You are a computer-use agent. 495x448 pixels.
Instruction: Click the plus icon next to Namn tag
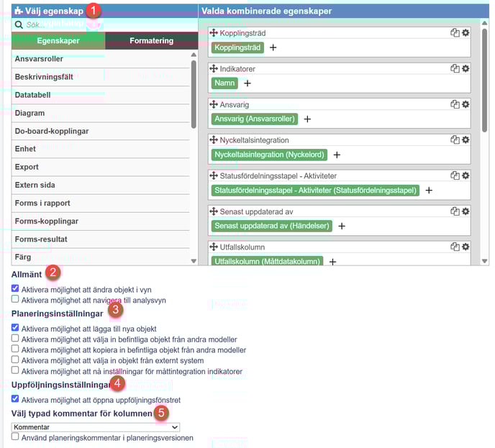pyautogui.click(x=247, y=83)
